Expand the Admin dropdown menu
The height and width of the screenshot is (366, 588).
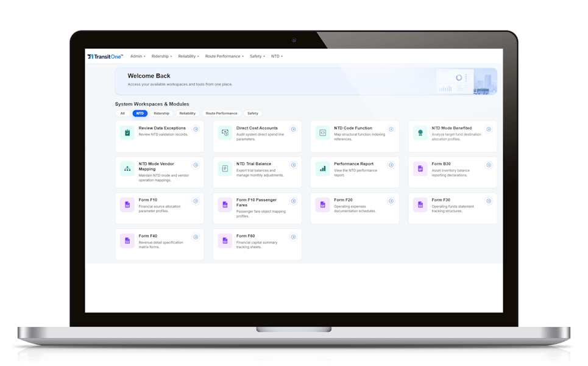138,56
